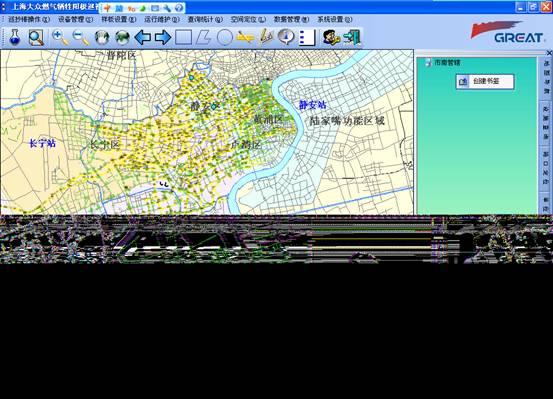Click the white globe full-extent icon
553x399 pixels.
pyautogui.click(x=102, y=37)
